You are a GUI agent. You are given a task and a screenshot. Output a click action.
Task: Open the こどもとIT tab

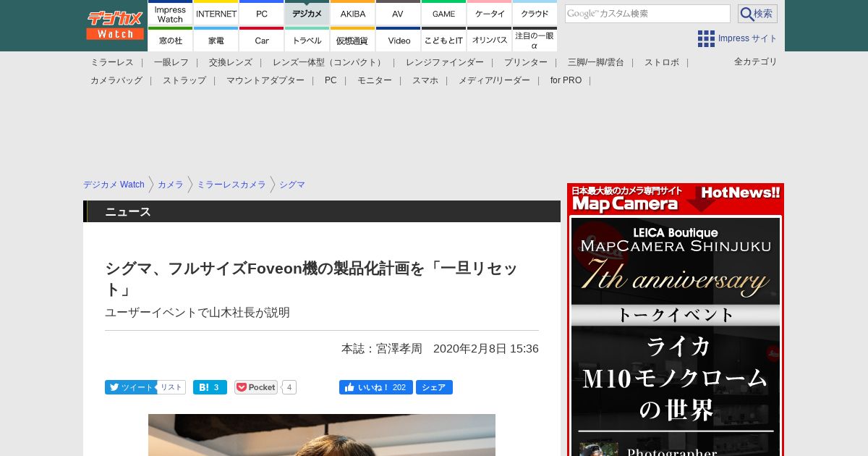pyautogui.click(x=443, y=40)
